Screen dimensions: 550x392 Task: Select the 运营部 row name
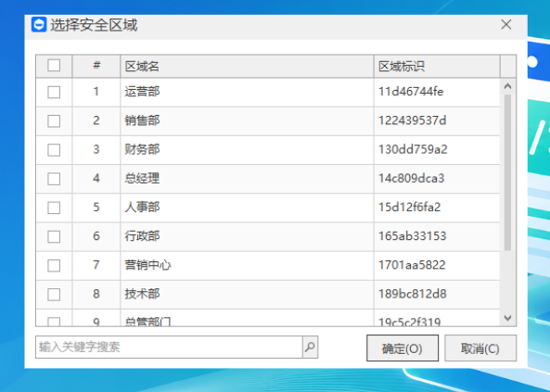tap(142, 92)
